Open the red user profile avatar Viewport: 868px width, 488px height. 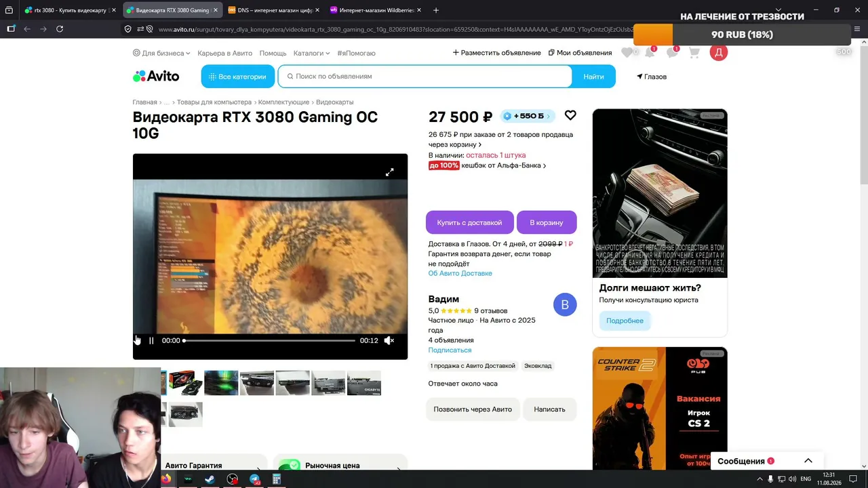point(719,52)
